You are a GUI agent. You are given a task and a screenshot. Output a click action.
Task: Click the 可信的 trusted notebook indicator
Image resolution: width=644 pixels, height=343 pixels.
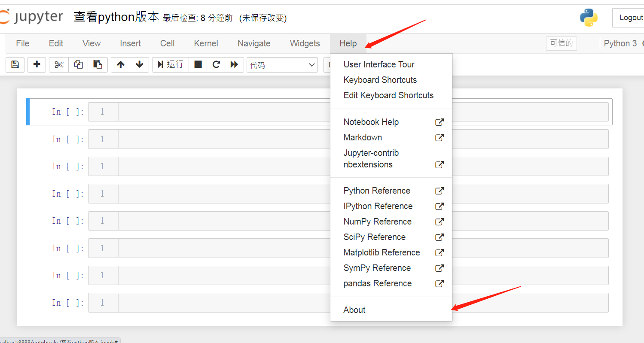click(x=562, y=43)
